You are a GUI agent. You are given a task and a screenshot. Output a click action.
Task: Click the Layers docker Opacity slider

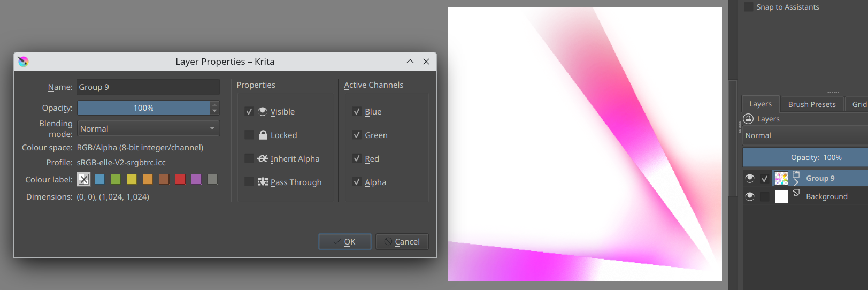point(805,157)
